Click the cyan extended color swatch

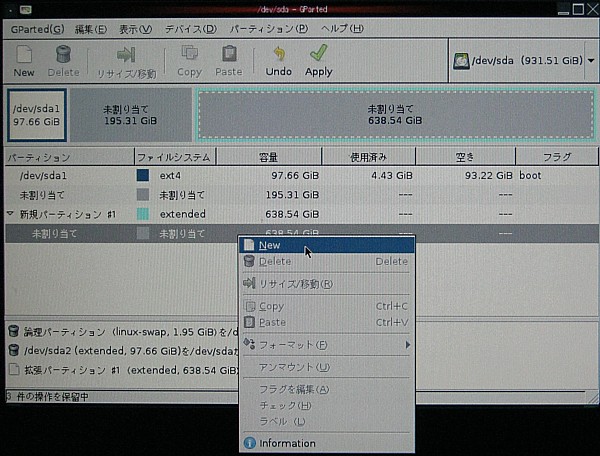click(143, 214)
